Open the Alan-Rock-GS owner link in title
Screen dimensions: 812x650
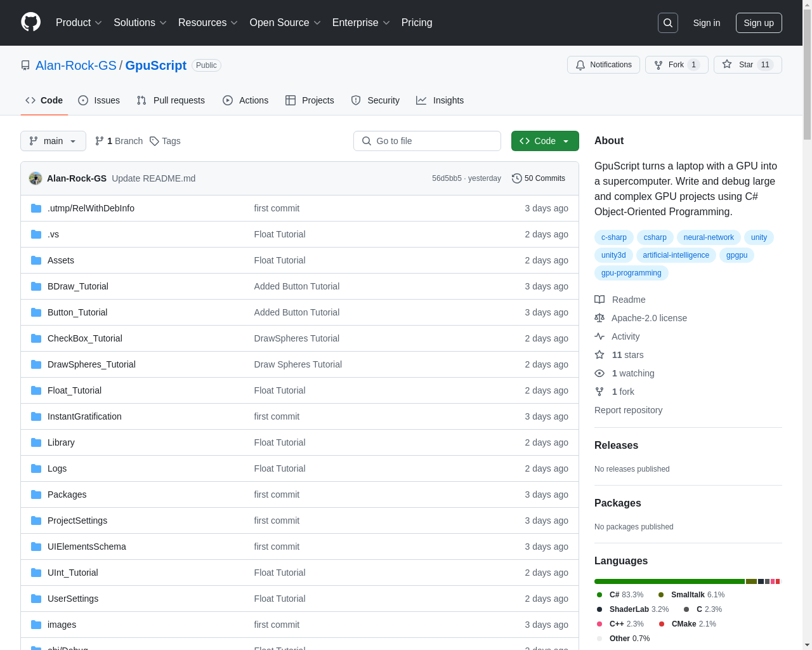(76, 65)
